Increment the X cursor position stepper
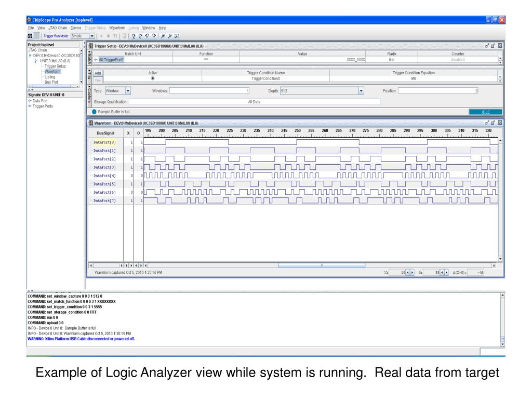Screen dimensions: 532x399 point(412,272)
